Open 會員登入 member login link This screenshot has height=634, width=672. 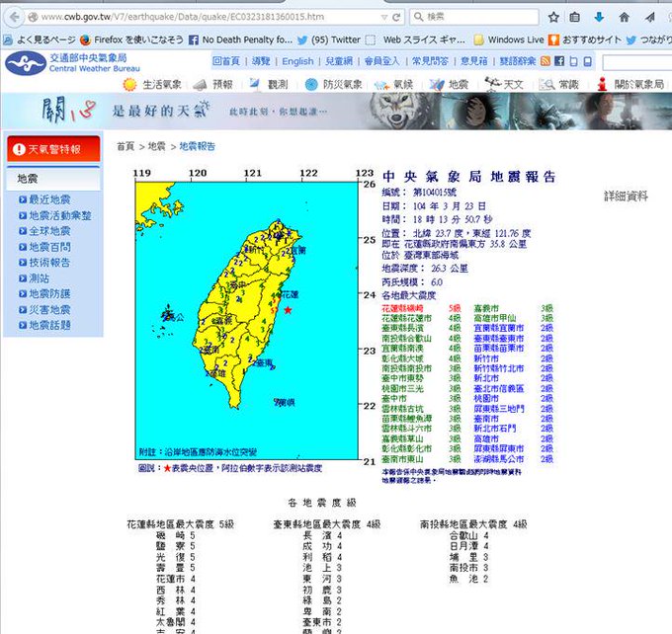[381, 61]
